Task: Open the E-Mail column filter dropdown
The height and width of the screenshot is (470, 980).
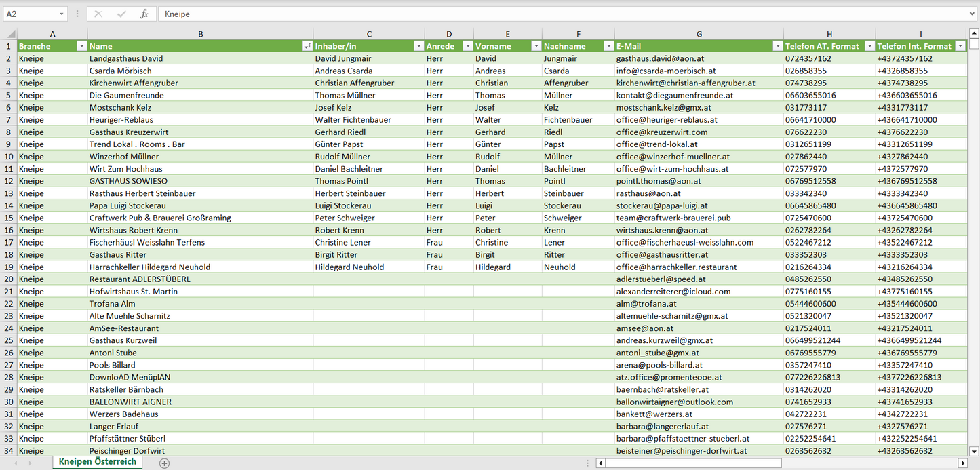Action: click(x=777, y=46)
